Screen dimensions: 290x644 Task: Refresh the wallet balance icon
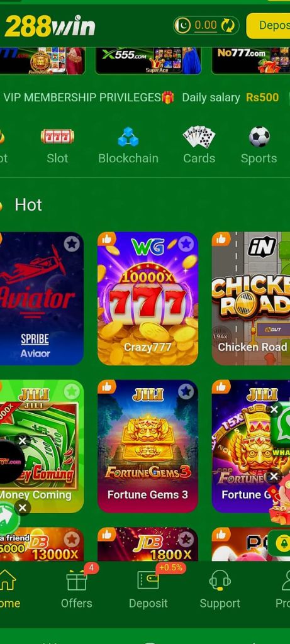click(228, 26)
